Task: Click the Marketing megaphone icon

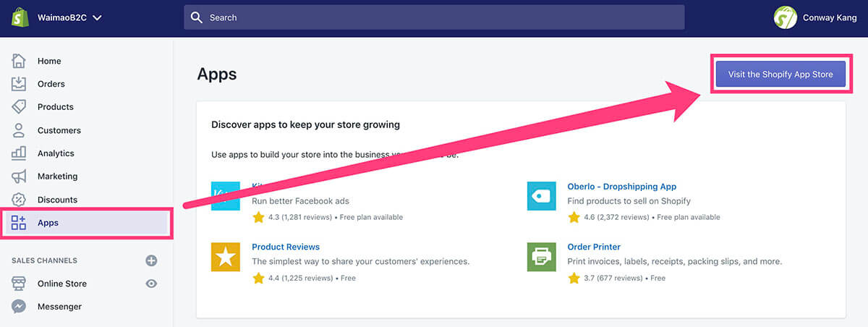Action: click(x=19, y=177)
